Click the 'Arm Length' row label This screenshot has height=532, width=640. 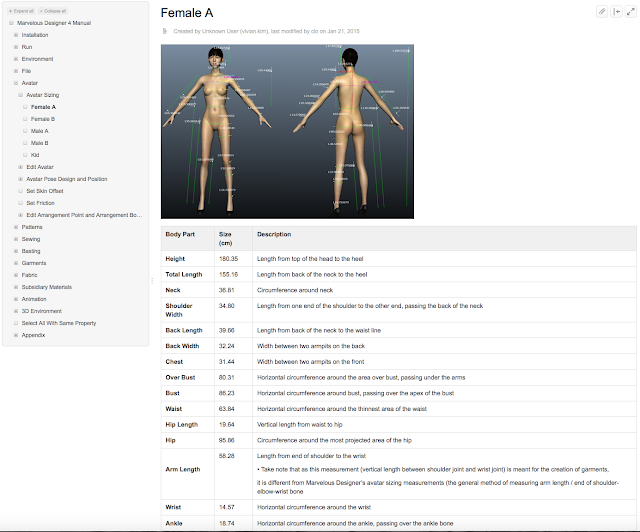click(183, 470)
